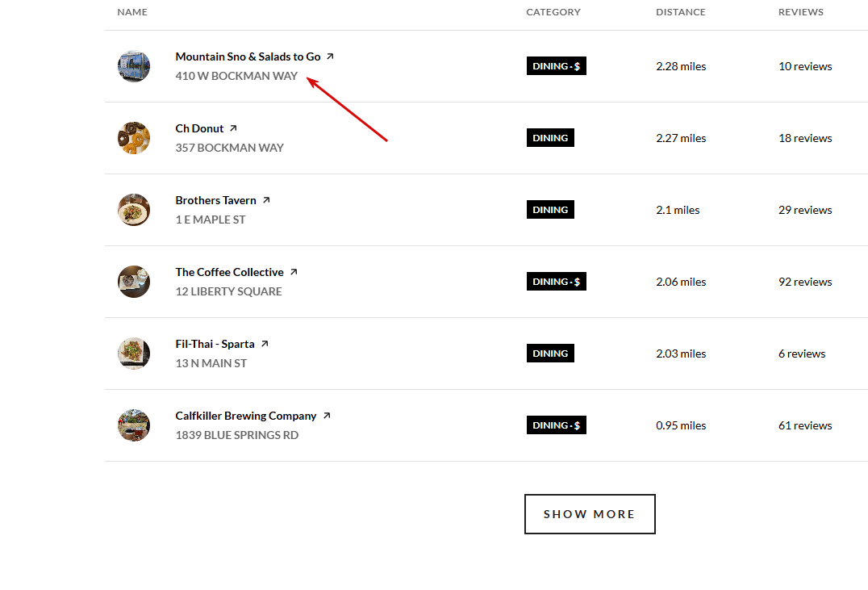
Task: Click arrow icon beside The Coffee Collective
Action: pos(294,272)
